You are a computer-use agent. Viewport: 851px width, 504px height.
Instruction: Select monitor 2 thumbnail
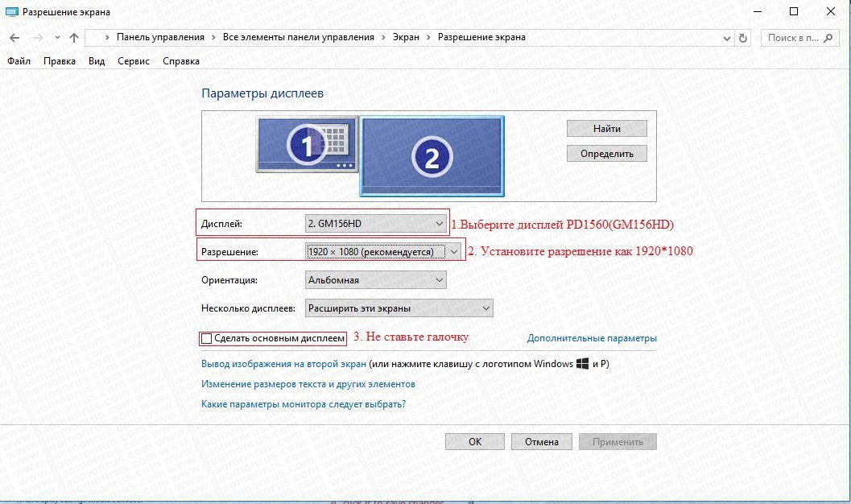point(432,157)
